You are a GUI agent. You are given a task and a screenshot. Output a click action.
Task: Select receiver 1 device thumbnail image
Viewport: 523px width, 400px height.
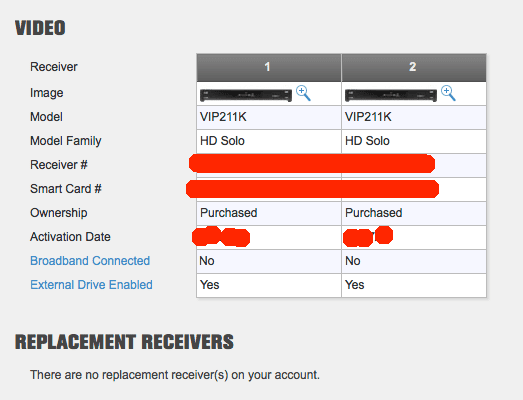(246, 95)
